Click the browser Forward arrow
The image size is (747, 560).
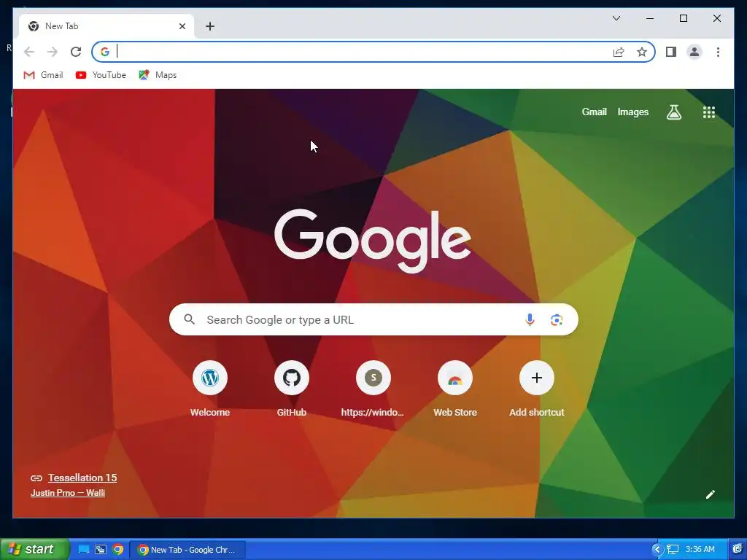coord(53,52)
